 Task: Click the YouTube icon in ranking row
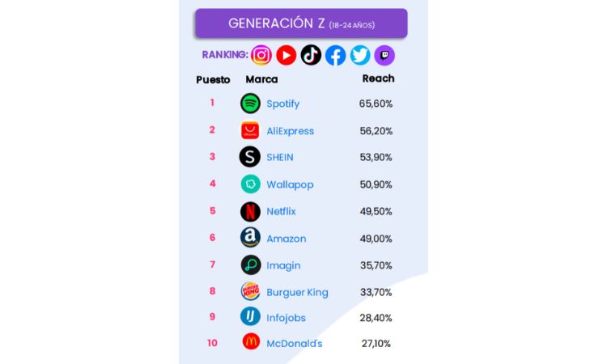286,55
